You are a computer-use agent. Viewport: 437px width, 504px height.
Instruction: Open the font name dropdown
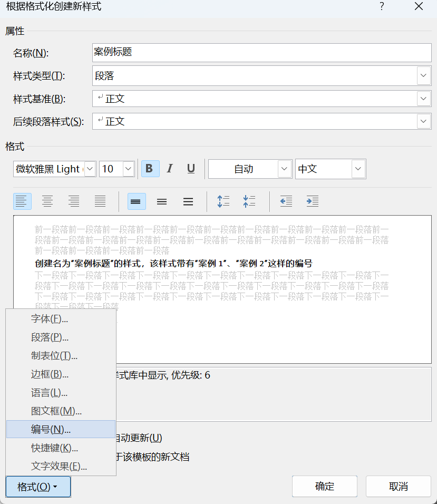[x=90, y=169]
